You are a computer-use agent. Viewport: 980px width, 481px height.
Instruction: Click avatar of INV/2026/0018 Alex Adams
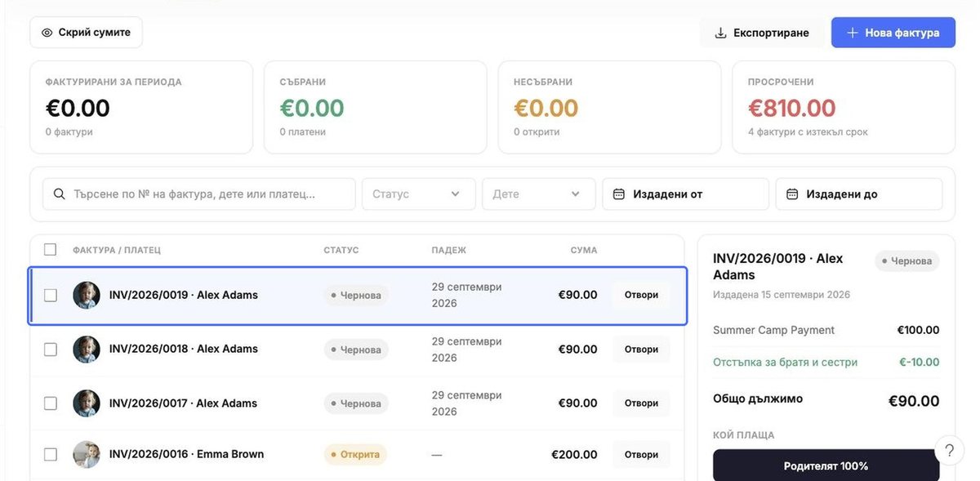pyautogui.click(x=87, y=349)
